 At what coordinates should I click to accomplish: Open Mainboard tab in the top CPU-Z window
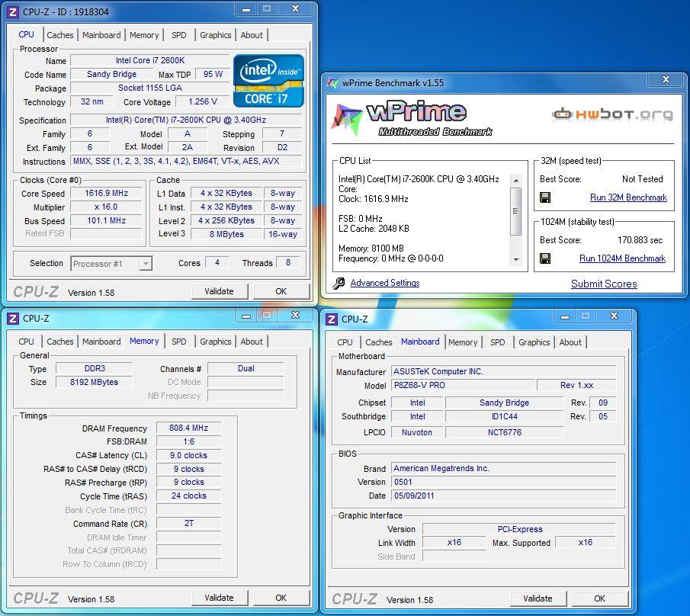tap(101, 35)
